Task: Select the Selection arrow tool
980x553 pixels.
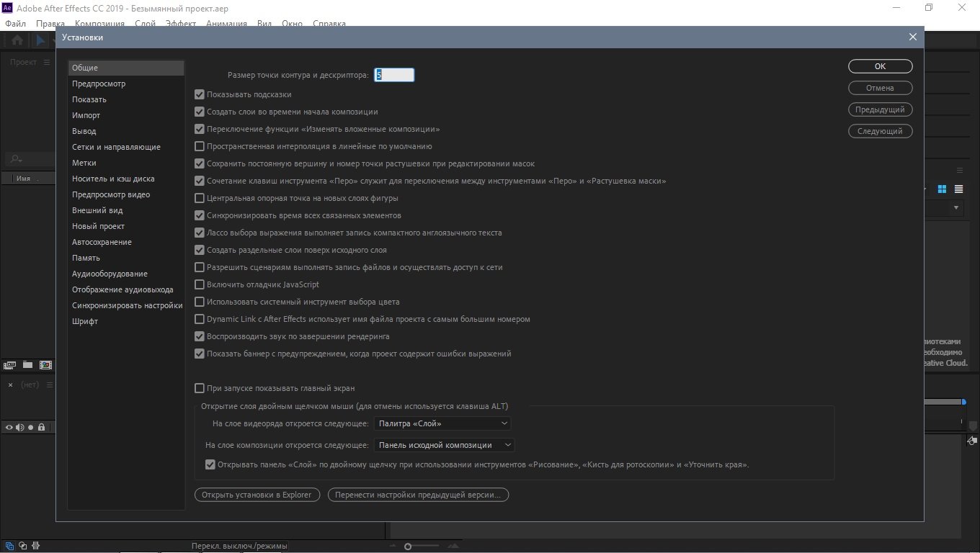Action: 40,40
